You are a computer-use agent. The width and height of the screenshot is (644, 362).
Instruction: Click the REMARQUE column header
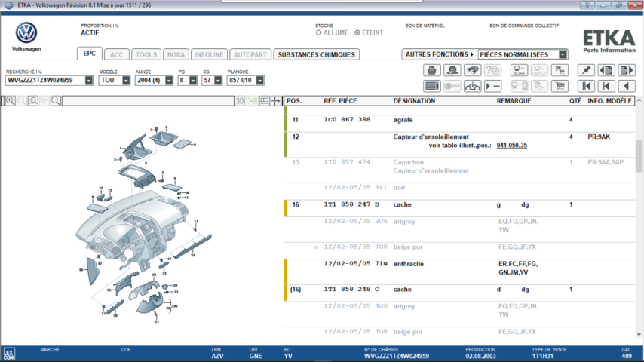pos(514,101)
